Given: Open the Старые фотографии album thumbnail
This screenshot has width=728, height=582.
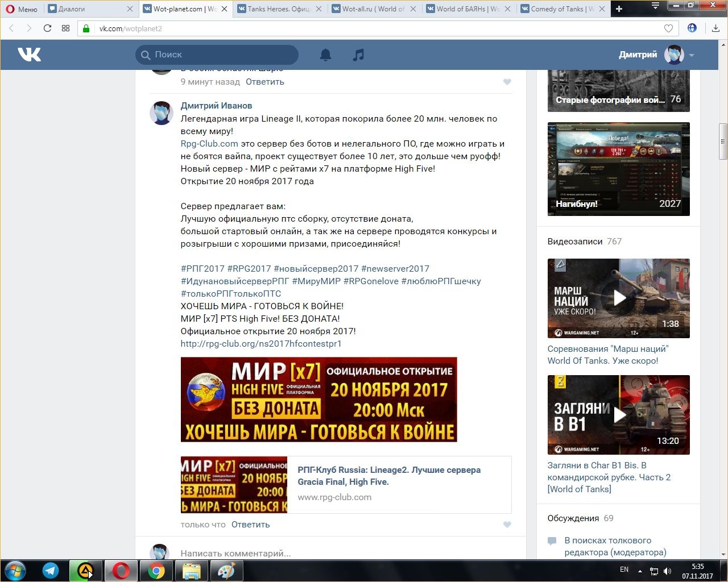Looking at the screenshot, I should [x=619, y=90].
